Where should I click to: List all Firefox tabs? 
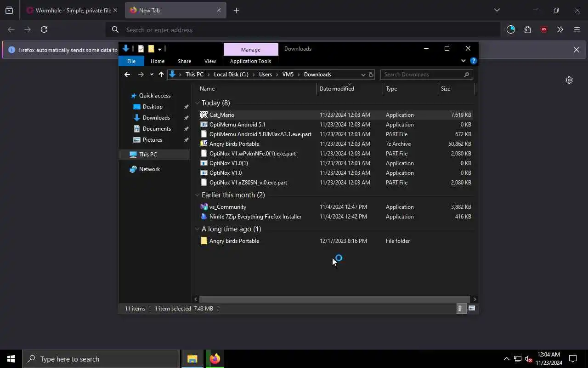[x=497, y=10]
